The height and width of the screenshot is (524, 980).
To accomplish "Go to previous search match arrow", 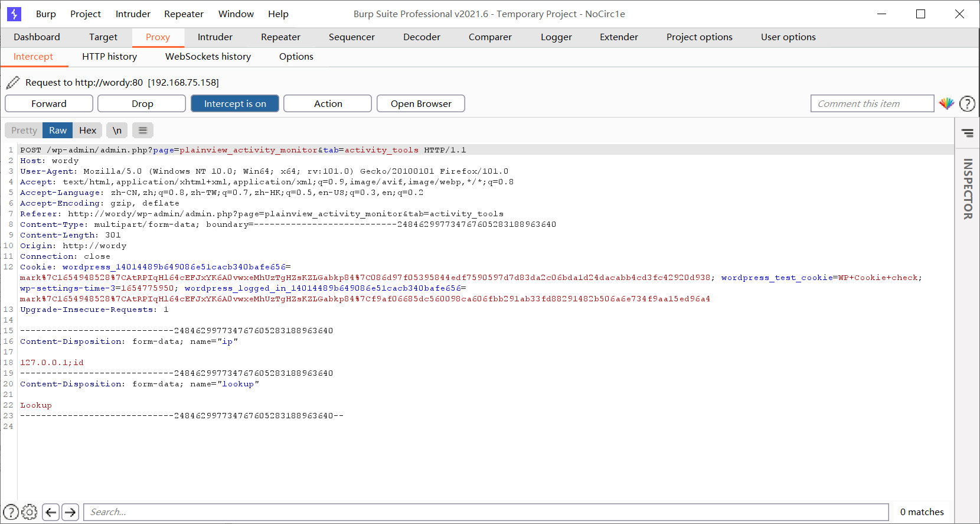I will [51, 512].
